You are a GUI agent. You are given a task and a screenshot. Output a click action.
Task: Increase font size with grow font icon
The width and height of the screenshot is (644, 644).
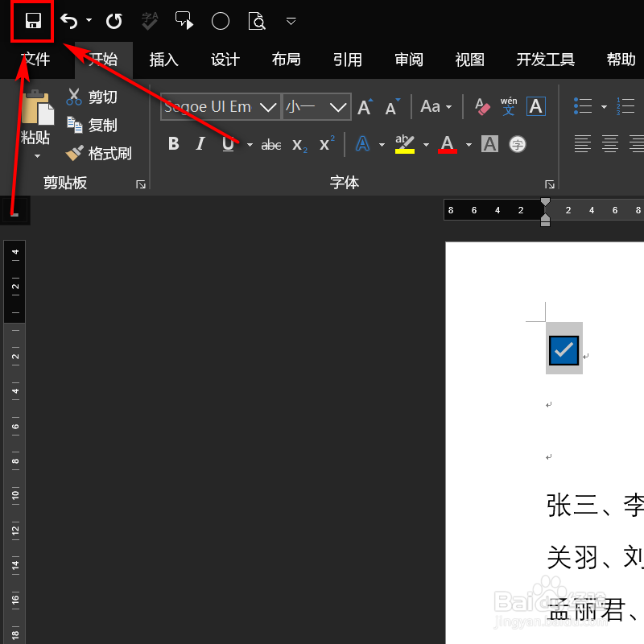[365, 107]
